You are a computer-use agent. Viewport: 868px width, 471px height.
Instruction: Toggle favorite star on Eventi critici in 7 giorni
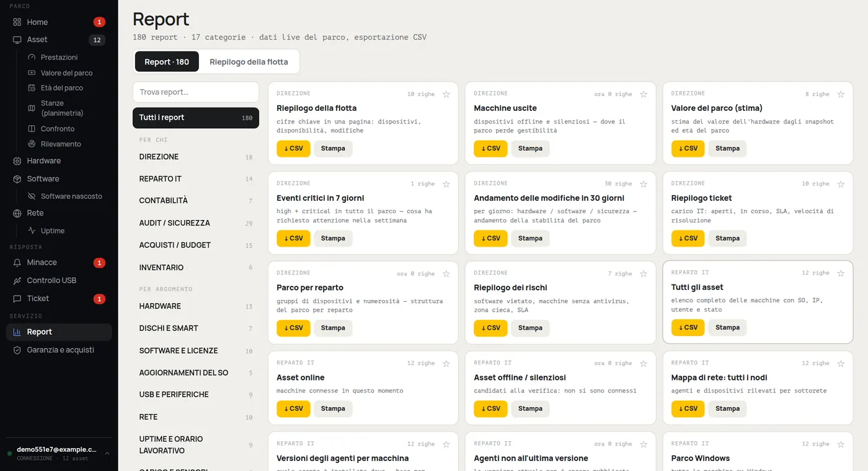[446, 184]
